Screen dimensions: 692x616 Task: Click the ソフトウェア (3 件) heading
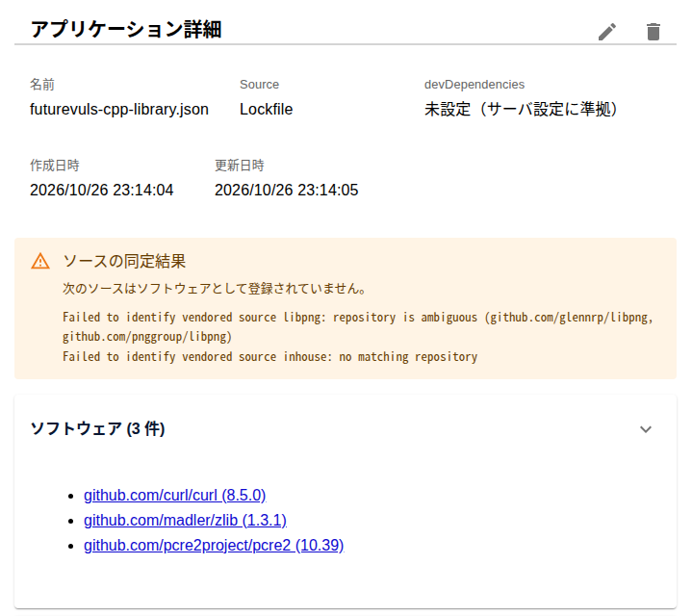coord(97,429)
